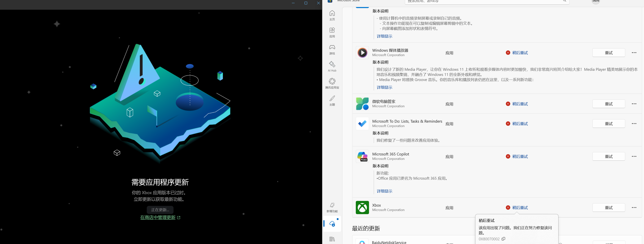
Task: Open AI Hub in the Store sidebar
Action: [x=332, y=66]
